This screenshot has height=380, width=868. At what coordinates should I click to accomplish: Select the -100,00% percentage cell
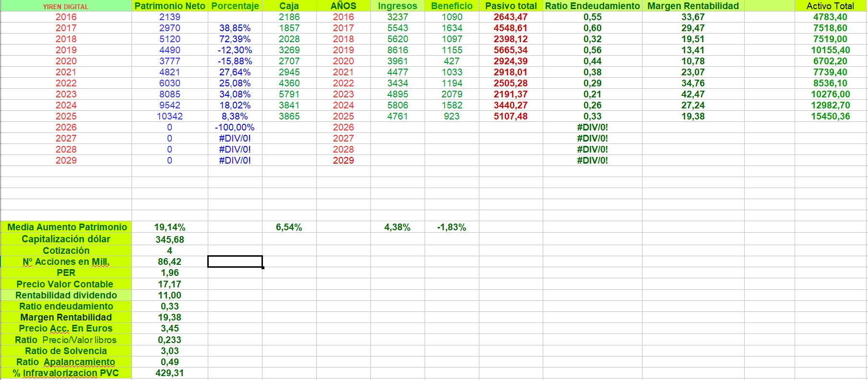235,127
